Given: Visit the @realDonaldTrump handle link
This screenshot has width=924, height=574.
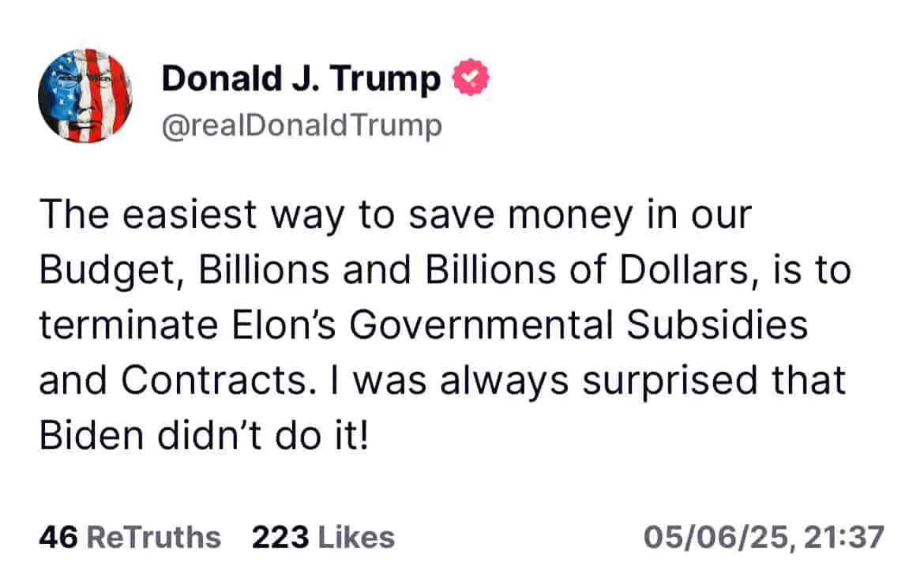Looking at the screenshot, I should click(302, 126).
